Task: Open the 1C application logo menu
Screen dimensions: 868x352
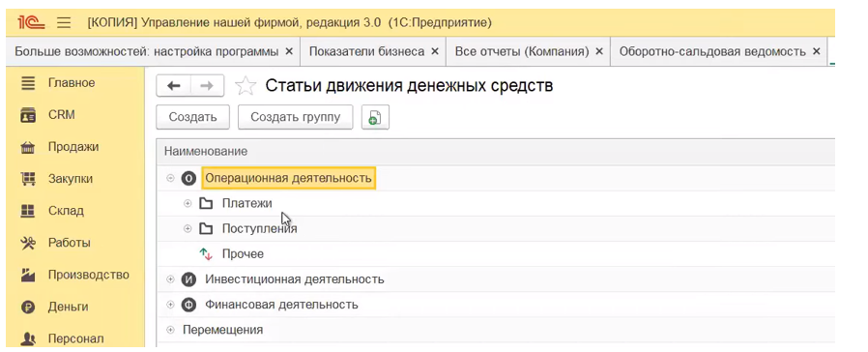Action: [31, 22]
